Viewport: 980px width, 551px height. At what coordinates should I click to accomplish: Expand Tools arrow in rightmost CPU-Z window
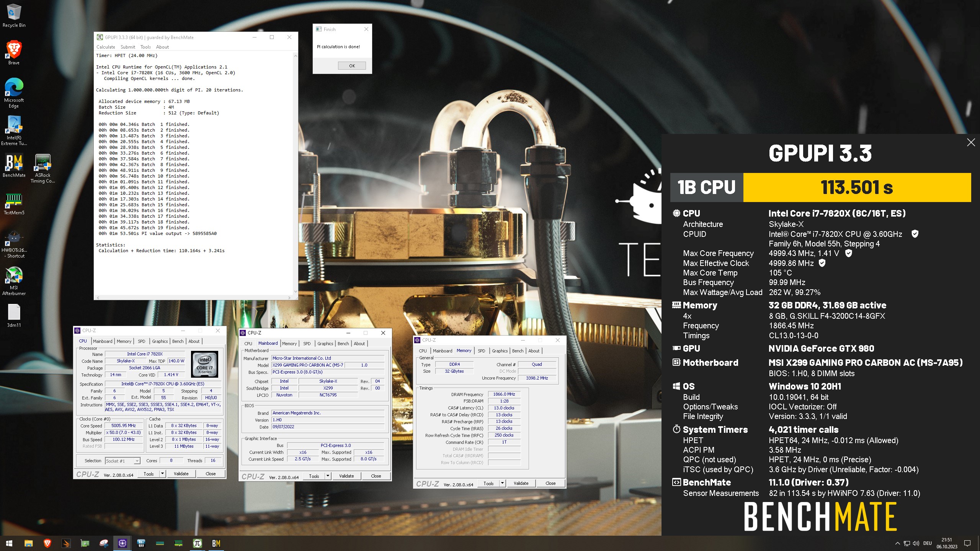(502, 483)
